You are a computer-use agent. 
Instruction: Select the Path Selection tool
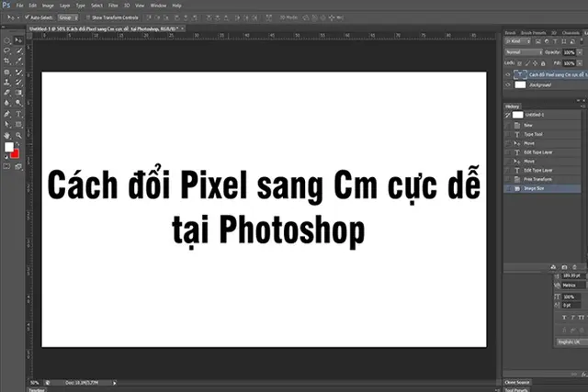coord(7,125)
